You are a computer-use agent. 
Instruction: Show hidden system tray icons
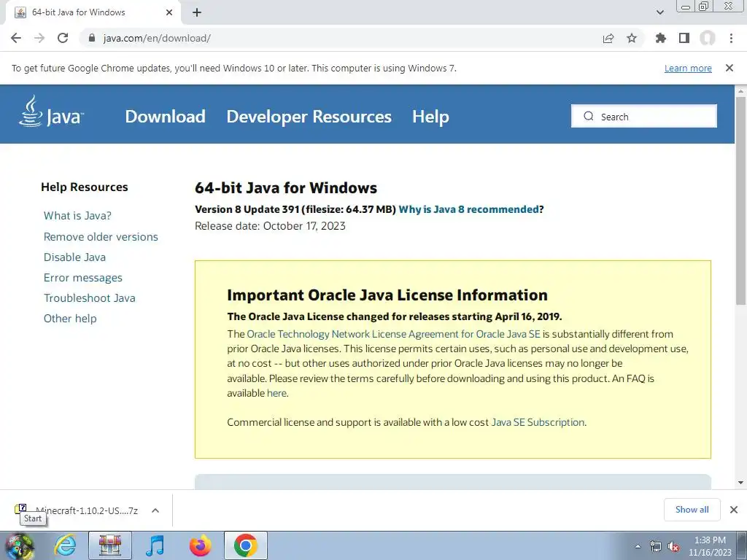pyautogui.click(x=638, y=546)
